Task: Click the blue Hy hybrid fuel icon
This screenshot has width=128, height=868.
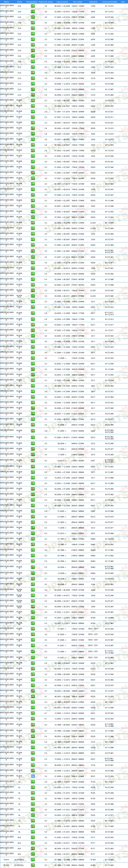Action: point(33,776)
